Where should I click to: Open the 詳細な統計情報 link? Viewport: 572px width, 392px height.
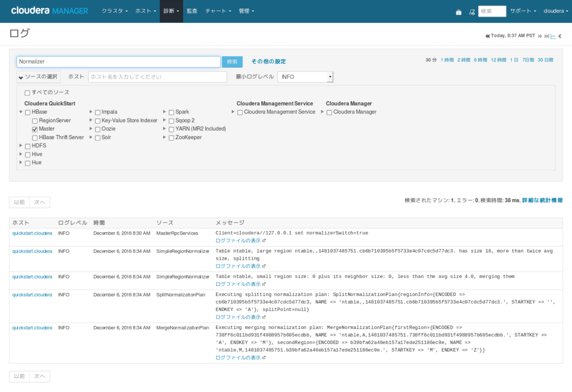[542, 200]
